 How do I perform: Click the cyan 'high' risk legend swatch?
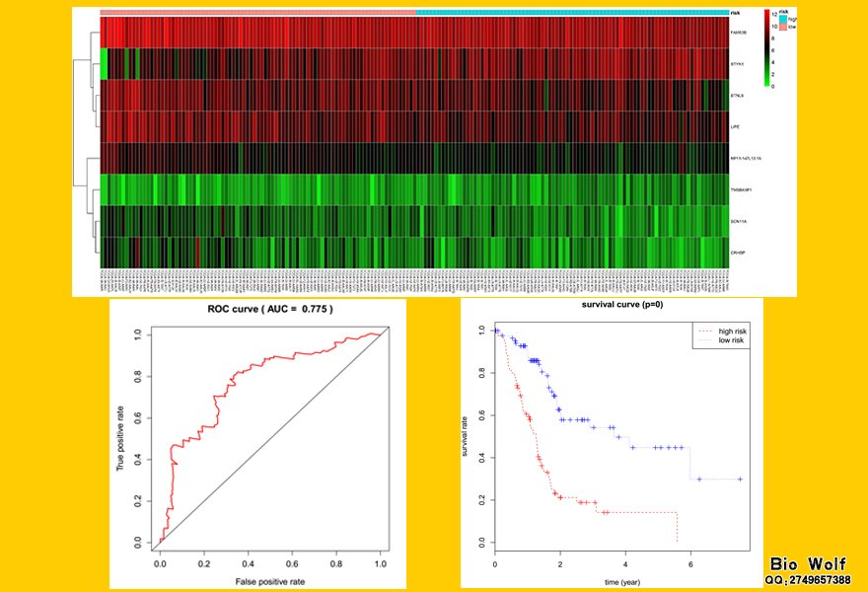(x=783, y=19)
